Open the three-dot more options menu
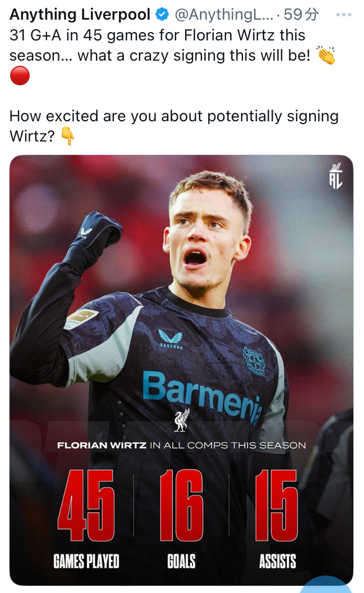Screen dimensions: 364x593 (x=343, y=15)
